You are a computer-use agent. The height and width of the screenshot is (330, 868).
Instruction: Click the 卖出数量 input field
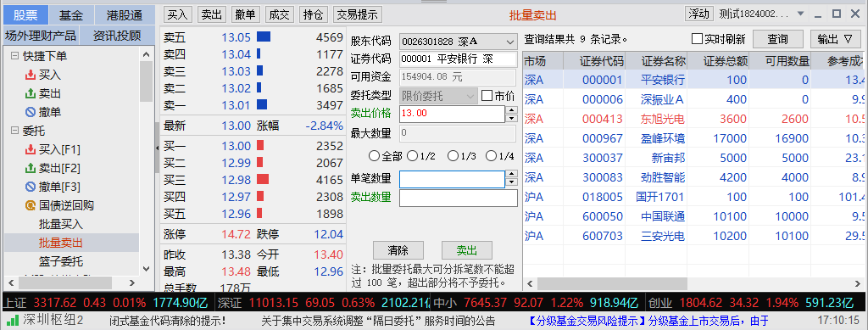click(458, 199)
